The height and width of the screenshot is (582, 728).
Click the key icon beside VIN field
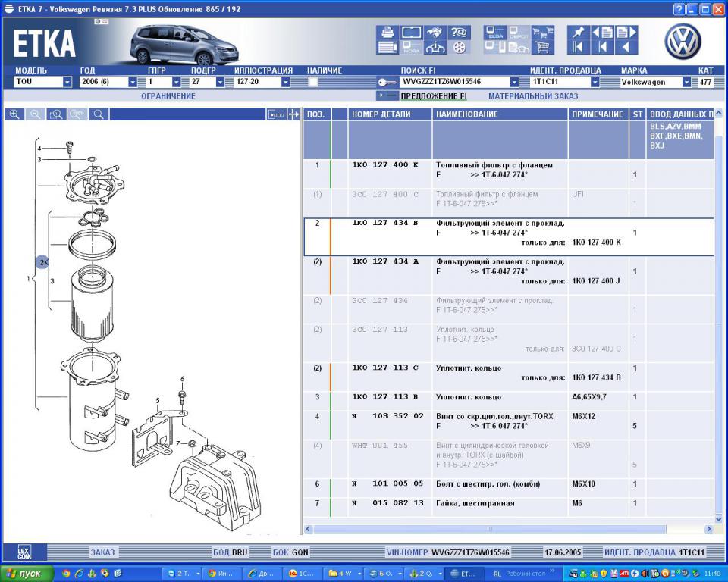(x=387, y=82)
